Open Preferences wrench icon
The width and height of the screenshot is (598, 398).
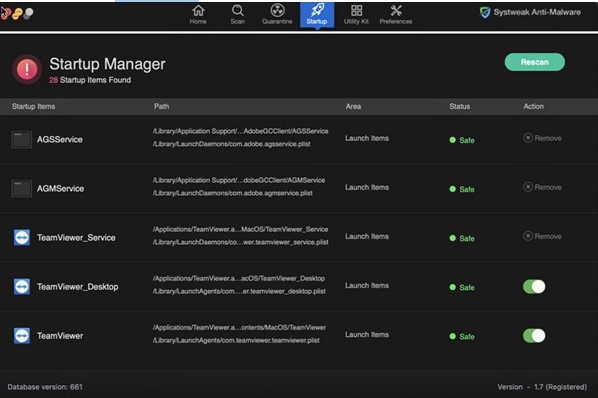[396, 14]
